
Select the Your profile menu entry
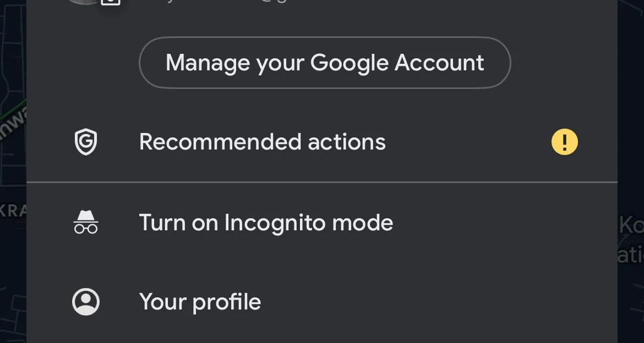click(200, 301)
